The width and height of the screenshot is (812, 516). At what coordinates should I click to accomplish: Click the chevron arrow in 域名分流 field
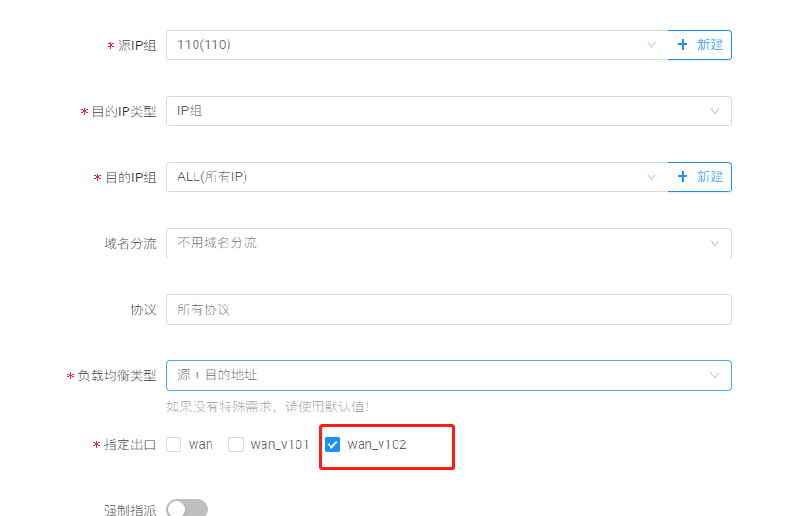click(715, 243)
